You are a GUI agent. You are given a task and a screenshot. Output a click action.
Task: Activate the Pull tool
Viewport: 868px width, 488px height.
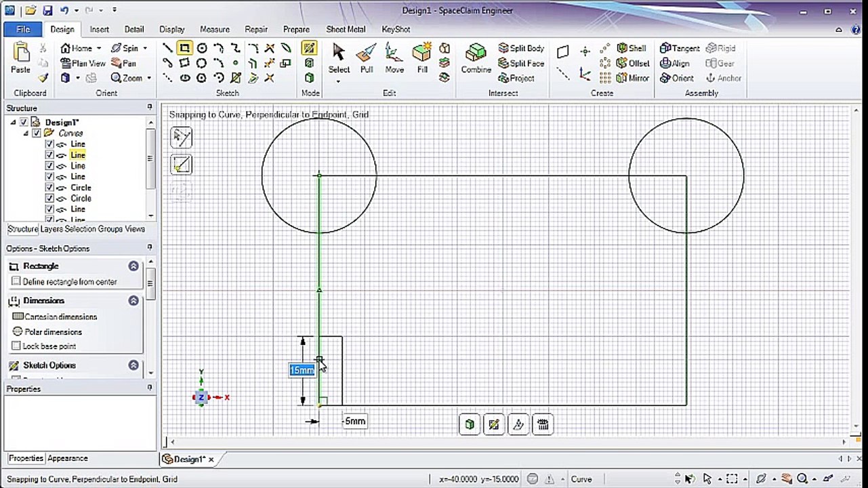pos(367,58)
